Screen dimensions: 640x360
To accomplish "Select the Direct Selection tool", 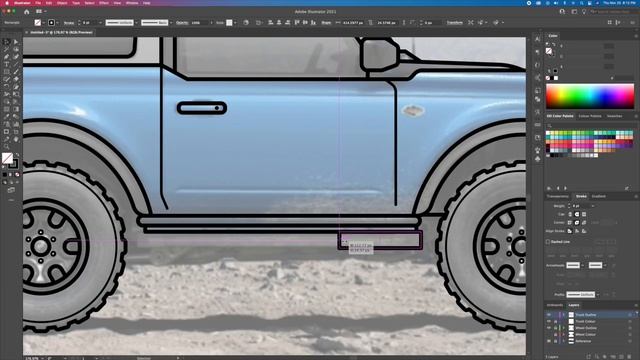I will point(16,42).
